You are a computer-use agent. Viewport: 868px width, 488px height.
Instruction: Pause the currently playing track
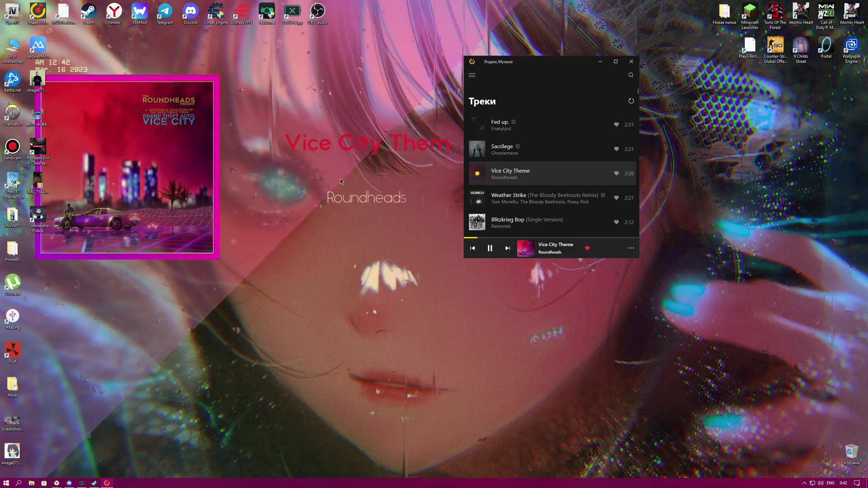tap(490, 248)
